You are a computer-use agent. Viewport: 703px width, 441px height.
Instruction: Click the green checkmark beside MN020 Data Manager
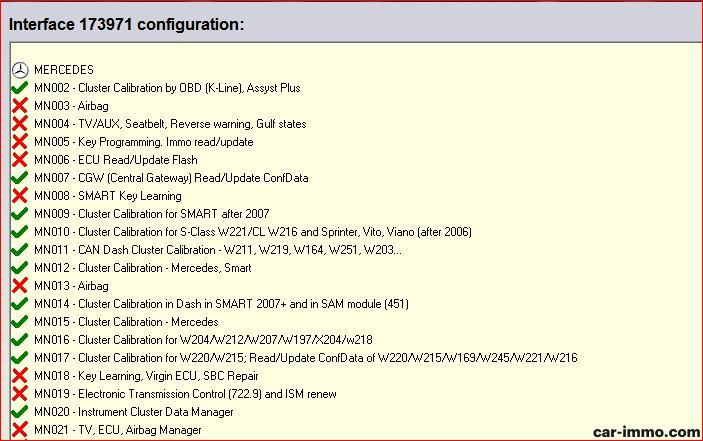pos(19,412)
